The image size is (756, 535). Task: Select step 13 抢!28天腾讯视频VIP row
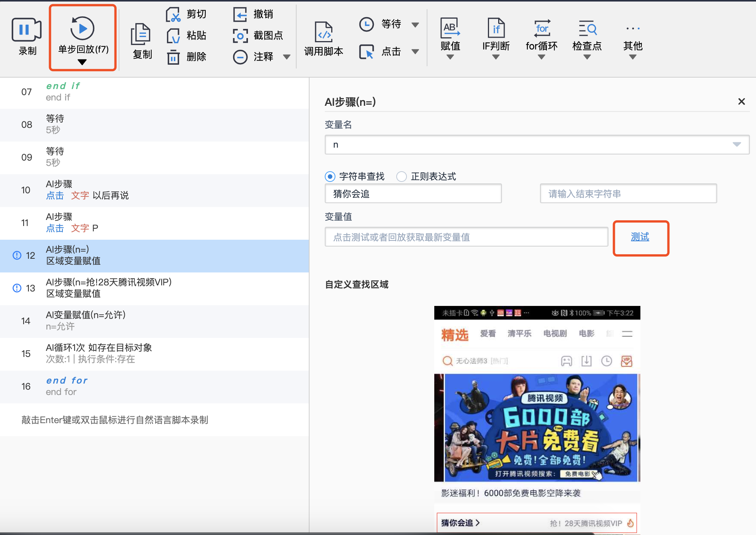(154, 288)
